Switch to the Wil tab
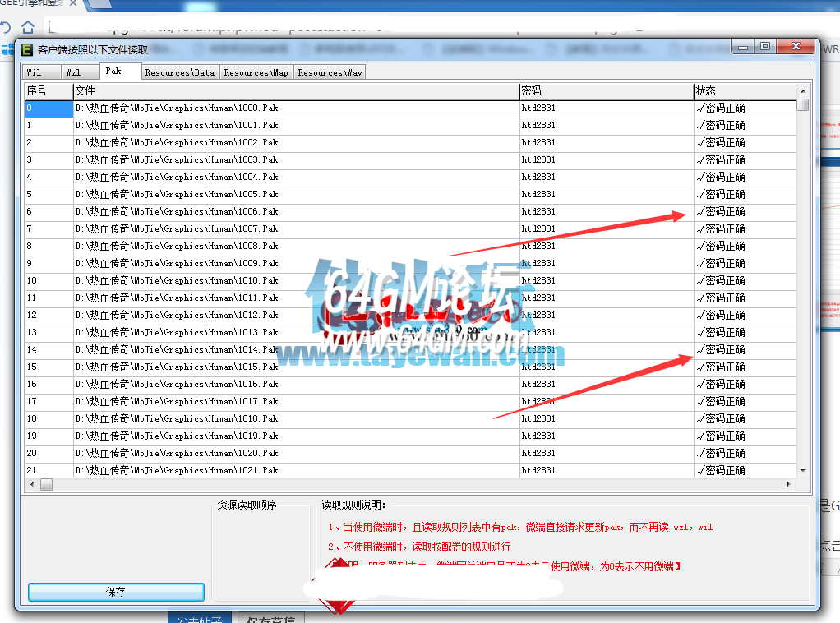This screenshot has height=623, width=840. pyautogui.click(x=41, y=72)
